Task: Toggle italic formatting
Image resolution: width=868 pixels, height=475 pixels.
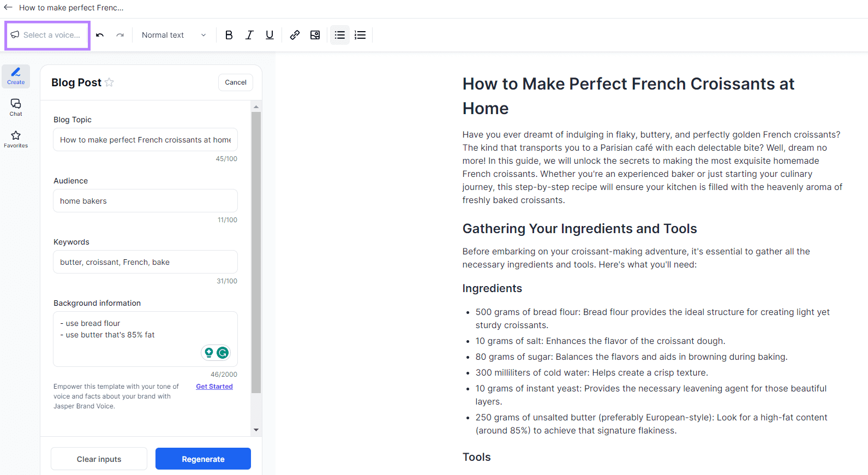Action: tap(249, 34)
